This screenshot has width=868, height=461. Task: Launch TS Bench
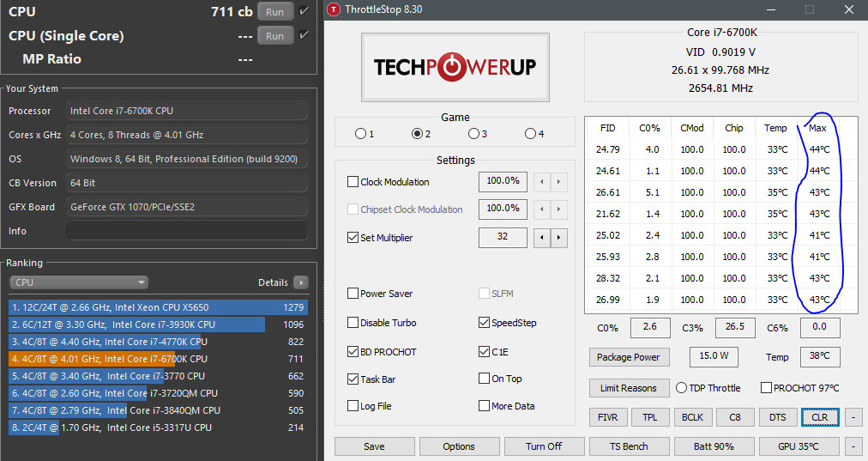(629, 446)
